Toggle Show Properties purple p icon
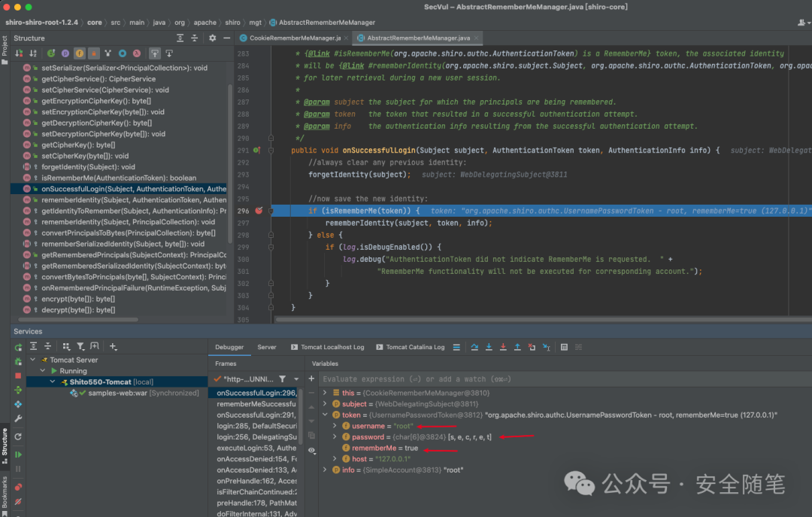The width and height of the screenshot is (812, 517). click(65, 53)
